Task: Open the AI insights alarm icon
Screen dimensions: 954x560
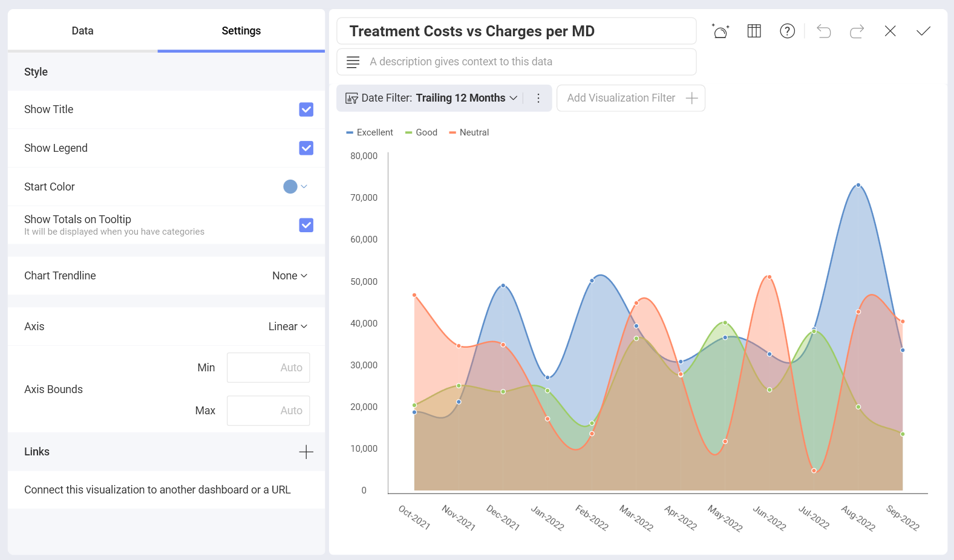Action: 720,31
